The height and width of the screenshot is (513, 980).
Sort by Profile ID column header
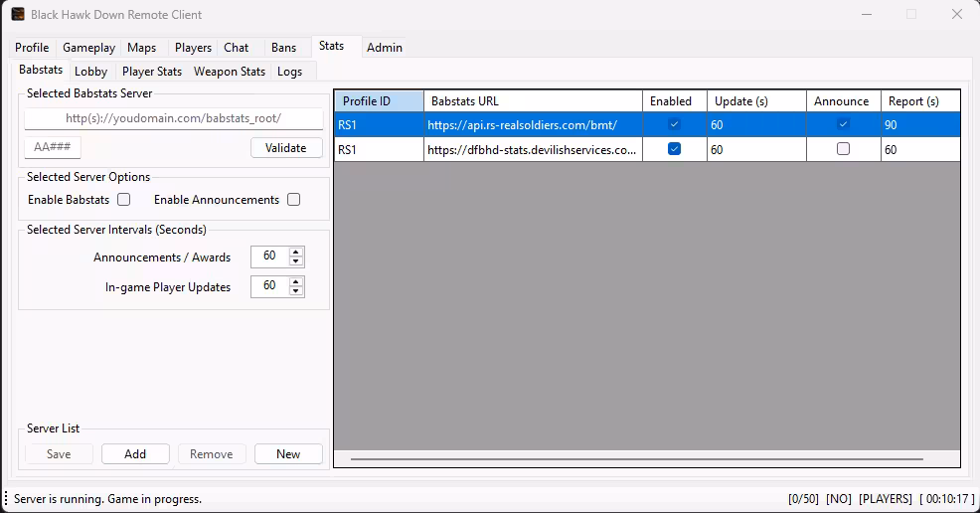tap(379, 101)
